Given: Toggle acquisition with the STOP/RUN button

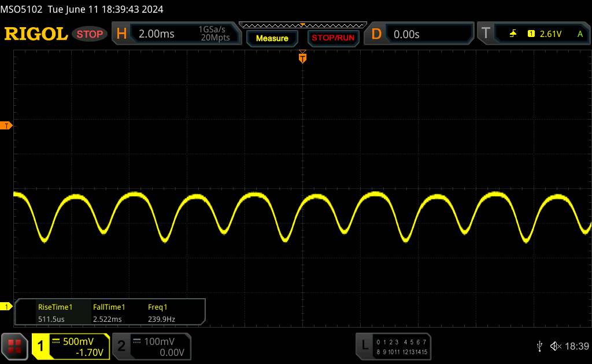Looking at the screenshot, I should [332, 38].
